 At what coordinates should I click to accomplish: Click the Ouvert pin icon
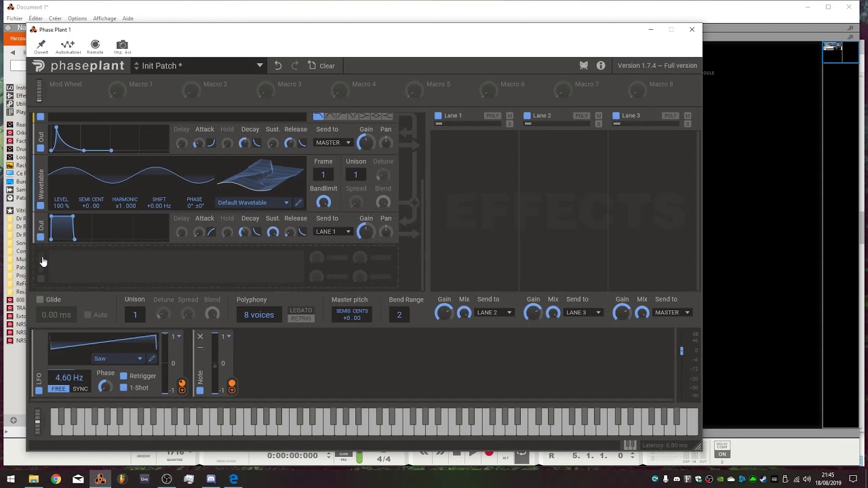41,44
